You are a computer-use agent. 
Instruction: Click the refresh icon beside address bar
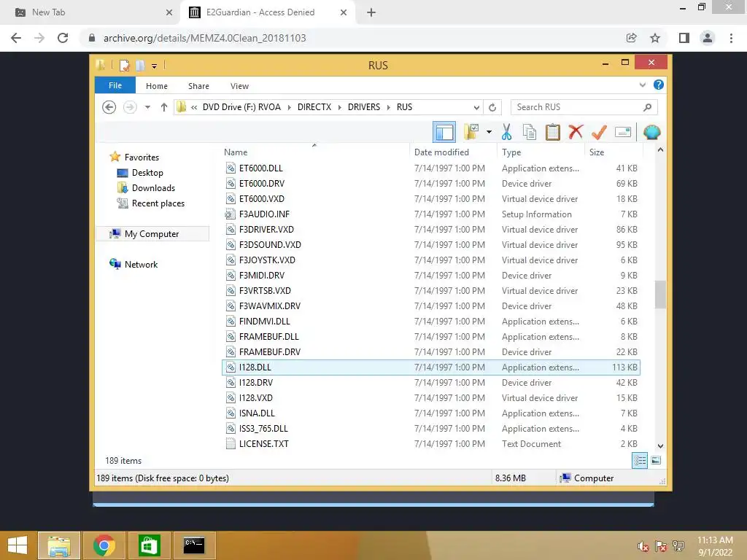(x=492, y=107)
